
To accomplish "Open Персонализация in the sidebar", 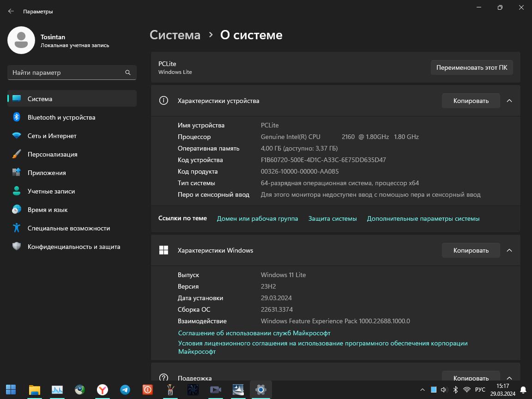I will point(72,154).
